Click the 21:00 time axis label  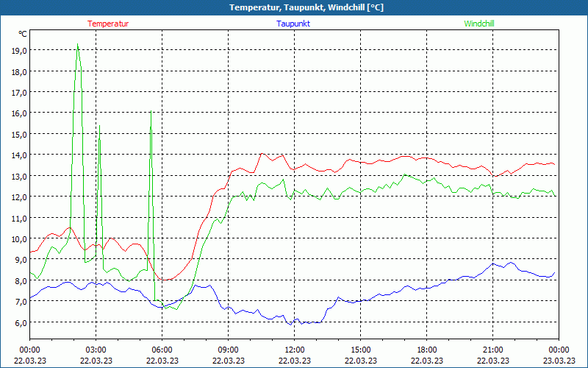click(x=492, y=350)
